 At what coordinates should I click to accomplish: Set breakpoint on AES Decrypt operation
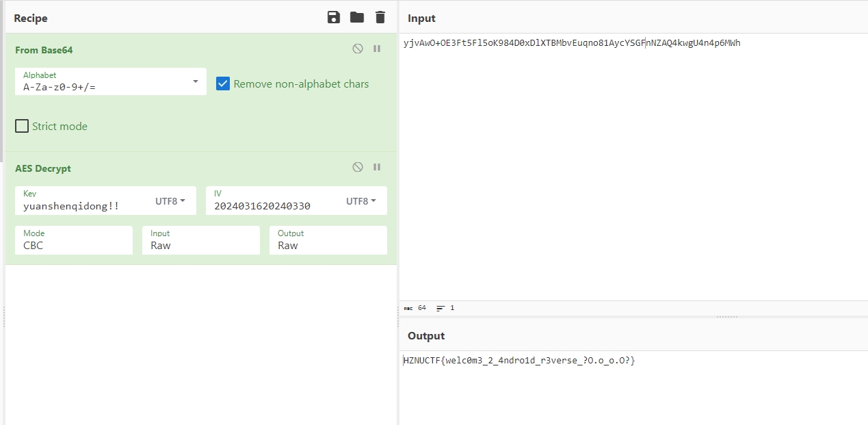click(377, 168)
